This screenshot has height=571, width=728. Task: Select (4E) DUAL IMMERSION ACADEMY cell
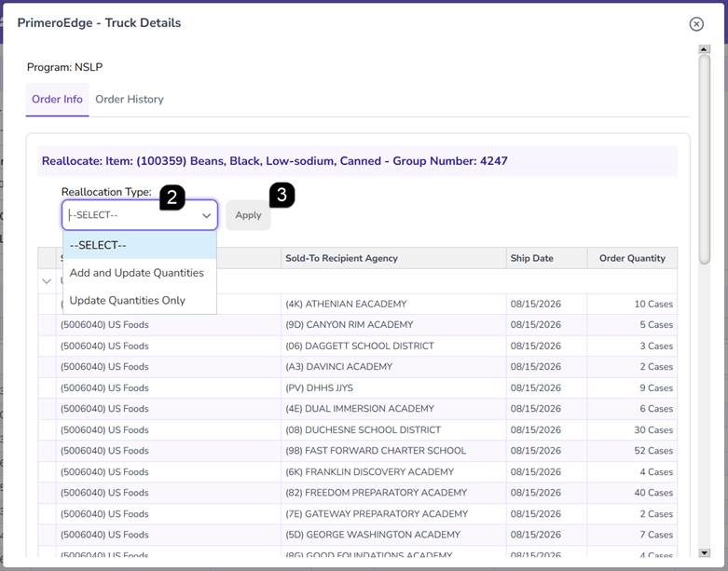pos(393,409)
